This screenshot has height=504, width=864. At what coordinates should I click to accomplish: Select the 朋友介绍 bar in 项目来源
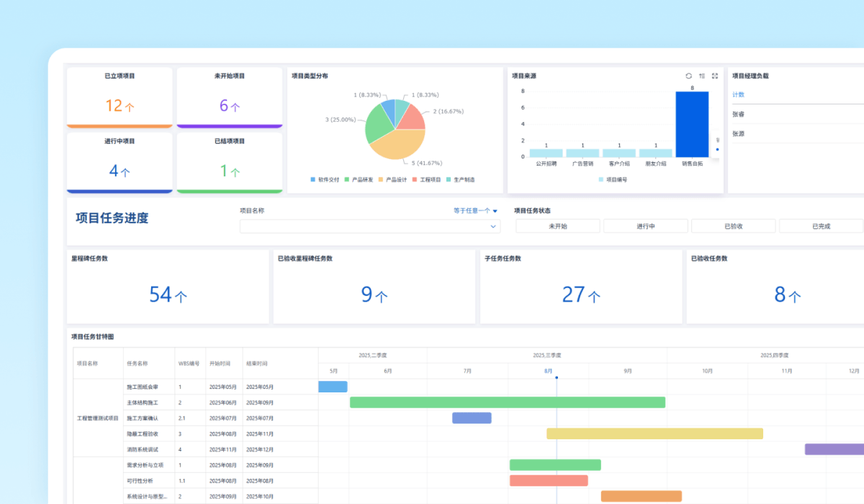coord(655,153)
